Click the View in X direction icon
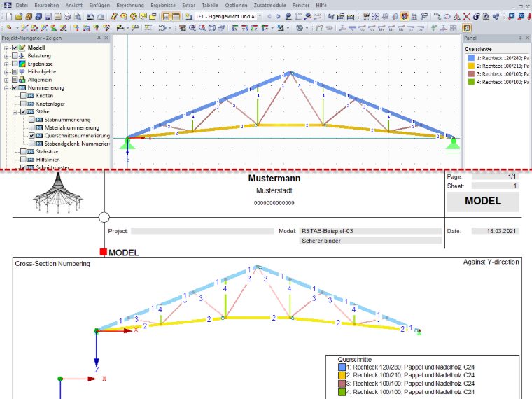Image resolution: width=532 pixels, height=399 pixels. (234, 28)
